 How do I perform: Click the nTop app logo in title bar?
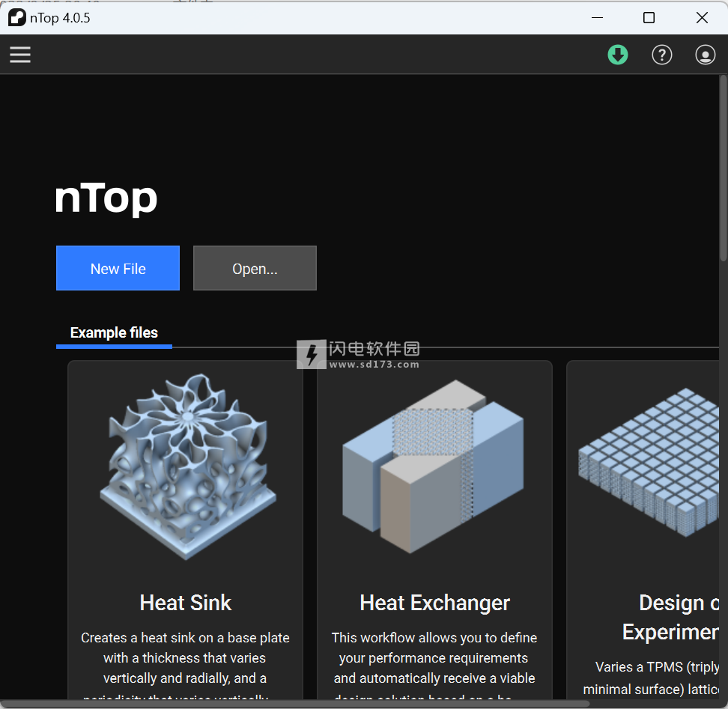click(16, 18)
